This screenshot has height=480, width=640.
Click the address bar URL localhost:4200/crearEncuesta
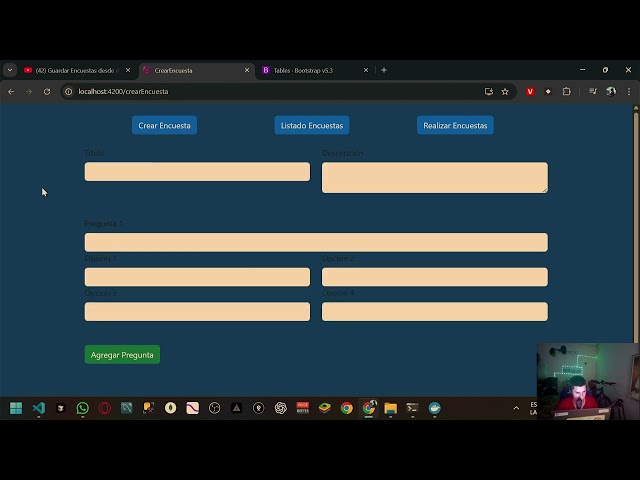pyautogui.click(x=123, y=92)
